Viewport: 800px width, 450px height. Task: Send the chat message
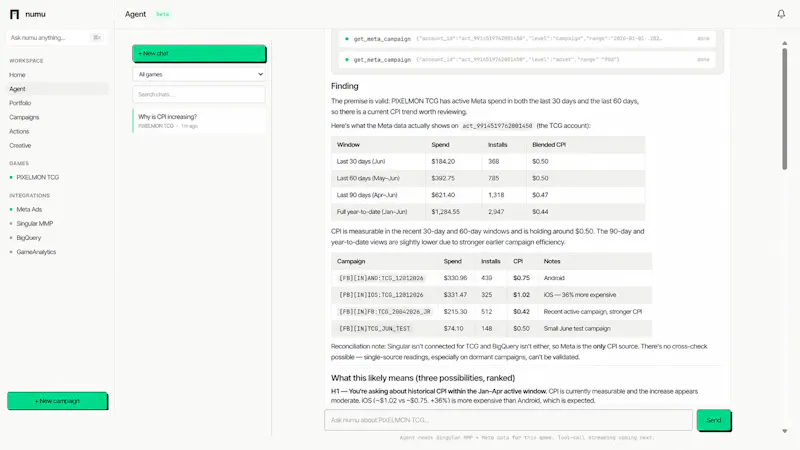click(714, 420)
